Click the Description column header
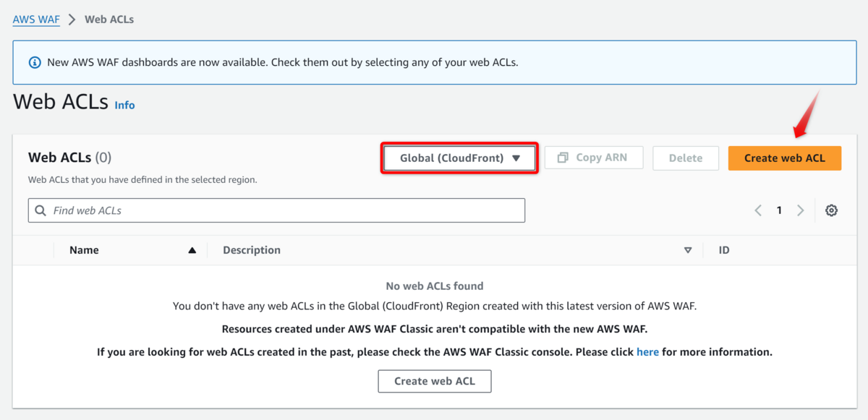 coord(252,250)
